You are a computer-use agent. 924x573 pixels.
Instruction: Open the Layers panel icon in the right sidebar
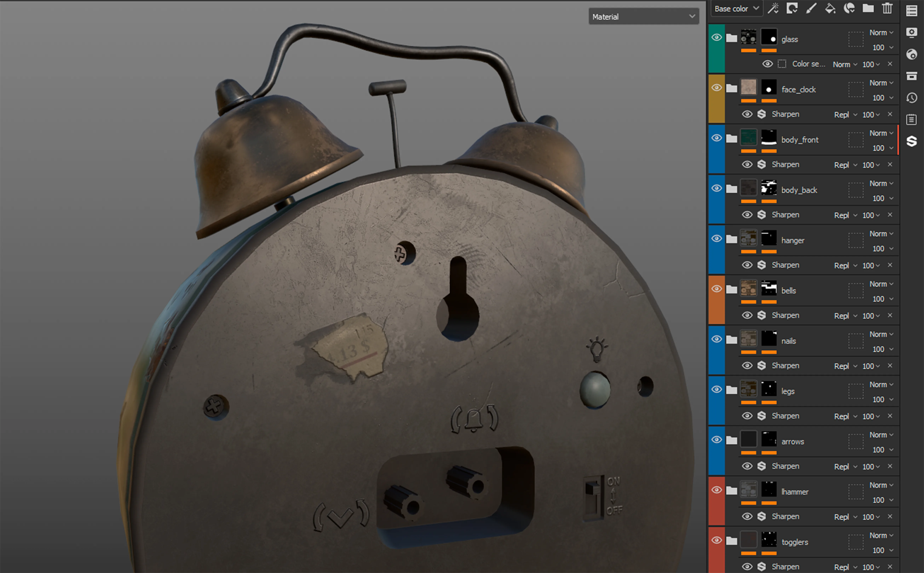tap(911, 11)
